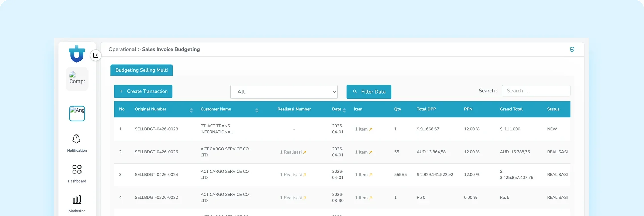Open 1 Realisasi link for SELLBDGT-0426-0024

[x=293, y=175]
